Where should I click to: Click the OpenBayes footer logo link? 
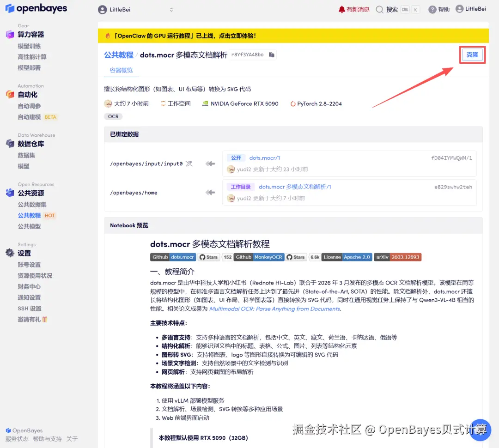[24, 430]
